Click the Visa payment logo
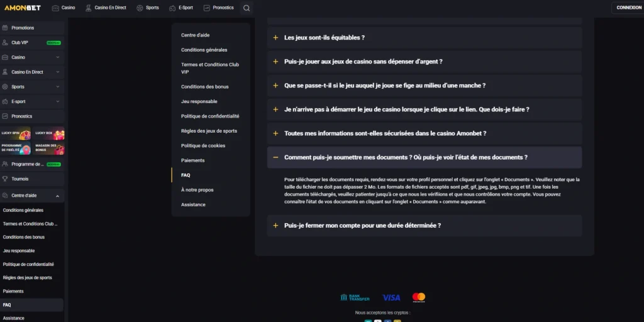The width and height of the screenshot is (644, 322). [391, 297]
